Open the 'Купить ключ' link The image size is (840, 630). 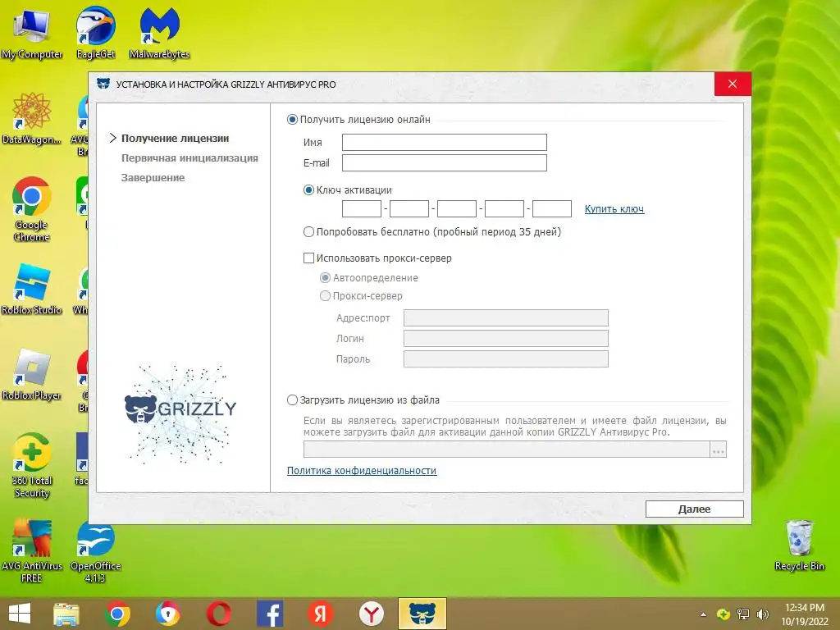pos(614,209)
